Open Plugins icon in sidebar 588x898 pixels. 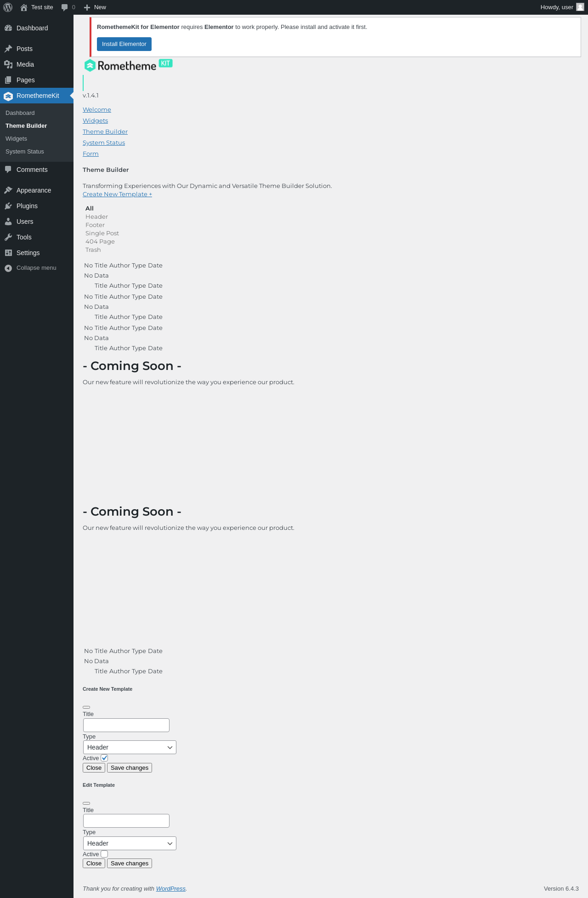pos(8,206)
